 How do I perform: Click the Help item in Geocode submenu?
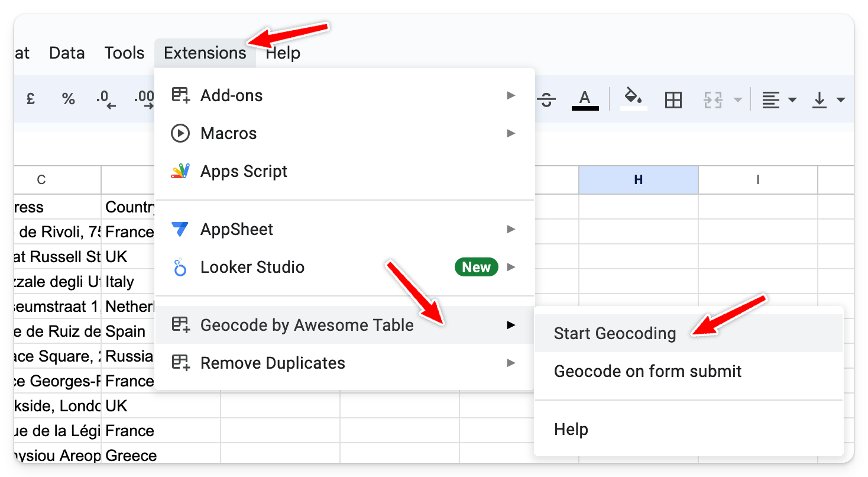(571, 429)
